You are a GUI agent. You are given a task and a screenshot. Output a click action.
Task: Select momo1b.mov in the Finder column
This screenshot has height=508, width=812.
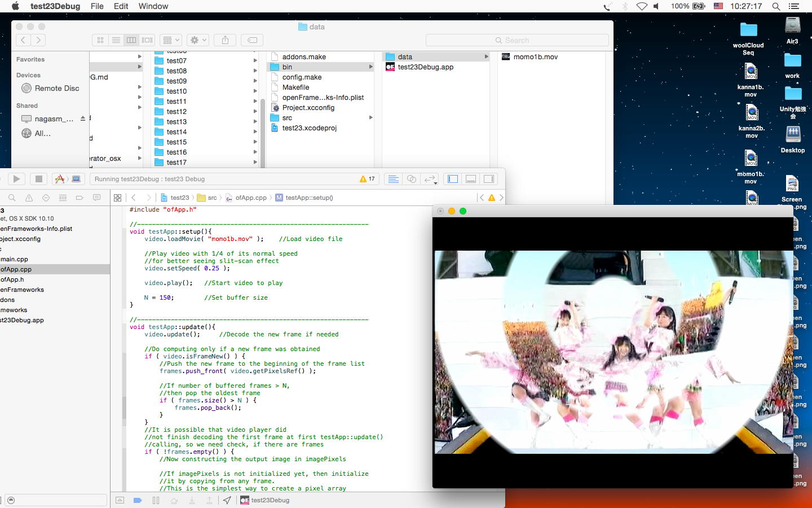coord(535,57)
